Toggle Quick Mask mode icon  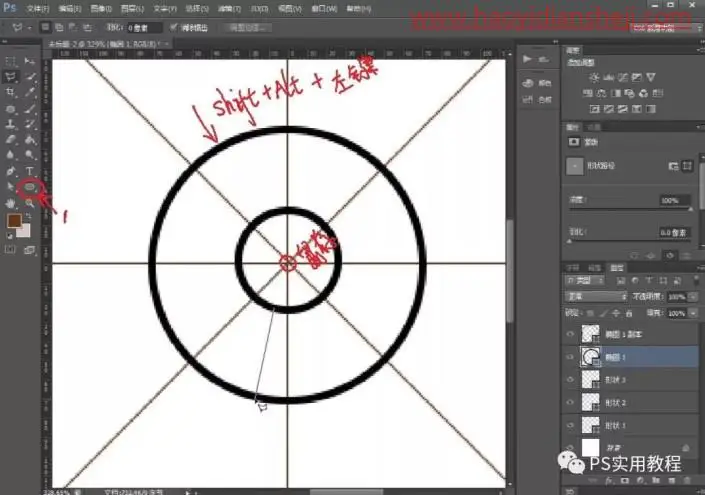tap(10, 250)
